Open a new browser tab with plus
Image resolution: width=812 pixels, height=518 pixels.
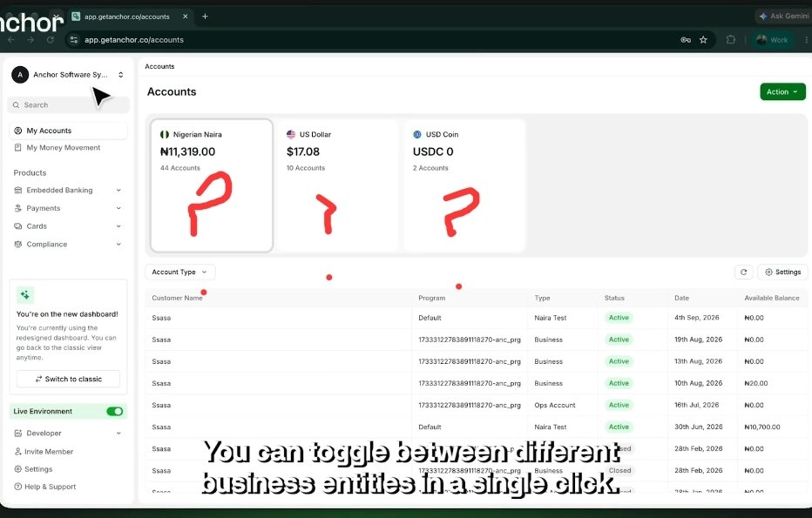(205, 17)
